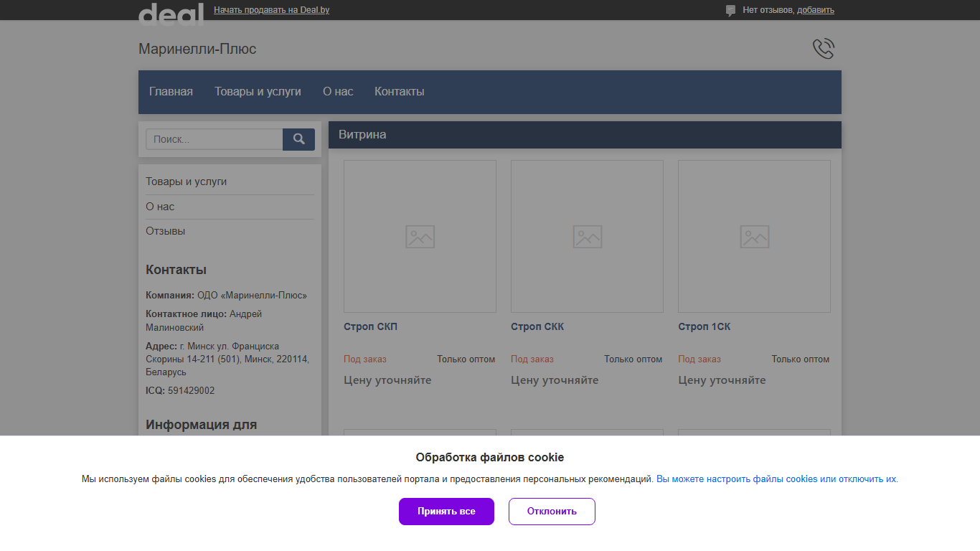Select Товары и услуги in sidebar

(187, 182)
